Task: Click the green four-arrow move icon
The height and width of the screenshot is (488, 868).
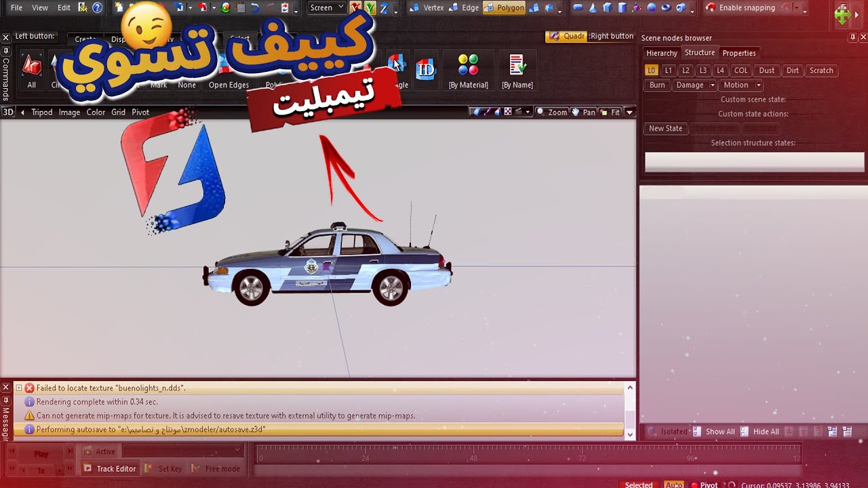Action: pyautogui.click(x=843, y=16)
